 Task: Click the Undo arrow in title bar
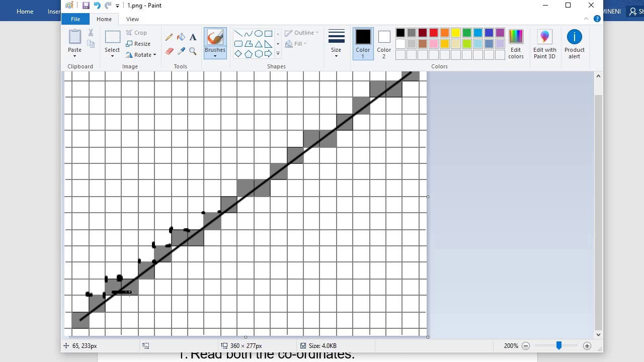tap(97, 6)
